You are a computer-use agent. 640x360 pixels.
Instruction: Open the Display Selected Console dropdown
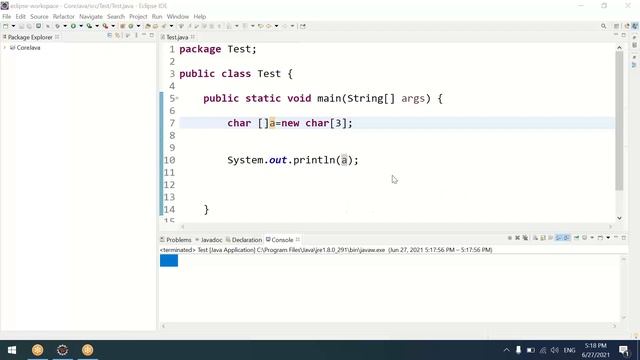pyautogui.click(x=592, y=238)
